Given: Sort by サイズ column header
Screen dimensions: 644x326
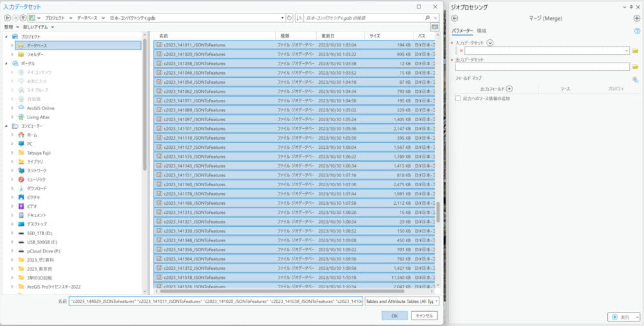Looking at the screenshot, I should pyautogui.click(x=388, y=36).
